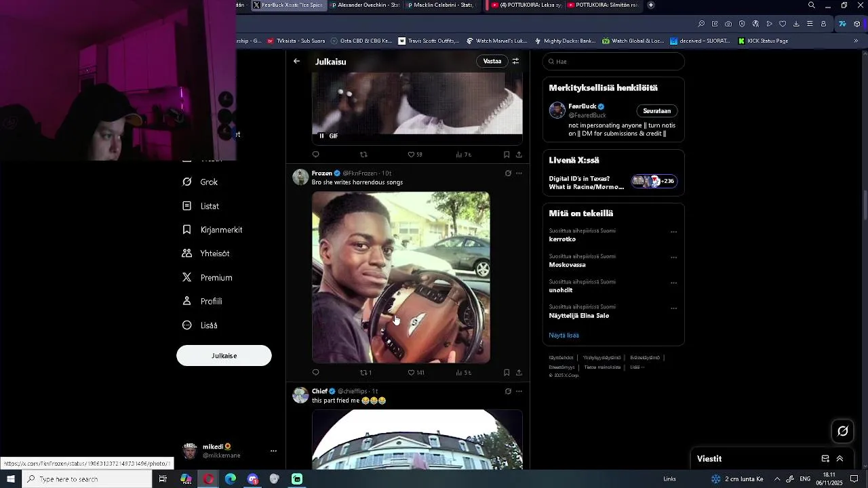
Task: Open Task View on the taskbar
Action: coord(163,479)
